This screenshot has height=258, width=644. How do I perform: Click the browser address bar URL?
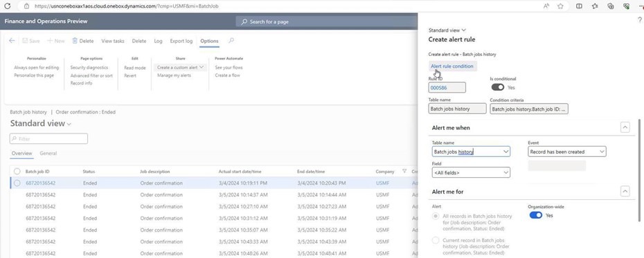click(x=127, y=6)
